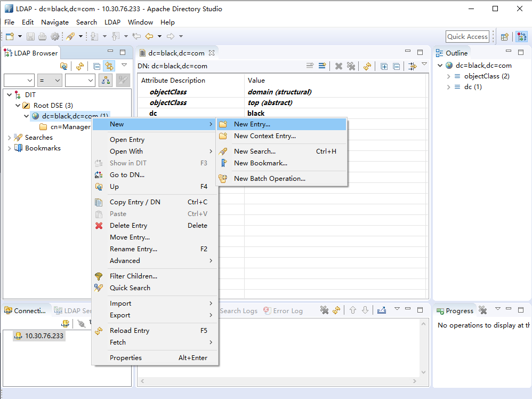Expand the Searches tree node
532x399 pixels.
10,138
